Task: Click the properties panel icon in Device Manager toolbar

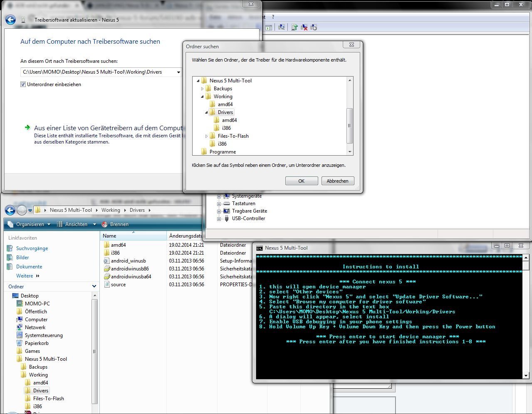Action: pos(269,27)
